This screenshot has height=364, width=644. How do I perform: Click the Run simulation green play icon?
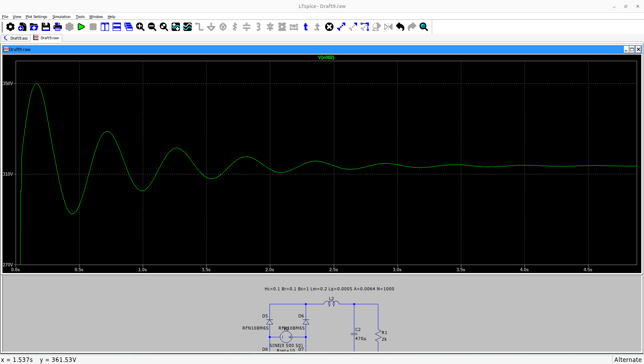pyautogui.click(x=81, y=27)
